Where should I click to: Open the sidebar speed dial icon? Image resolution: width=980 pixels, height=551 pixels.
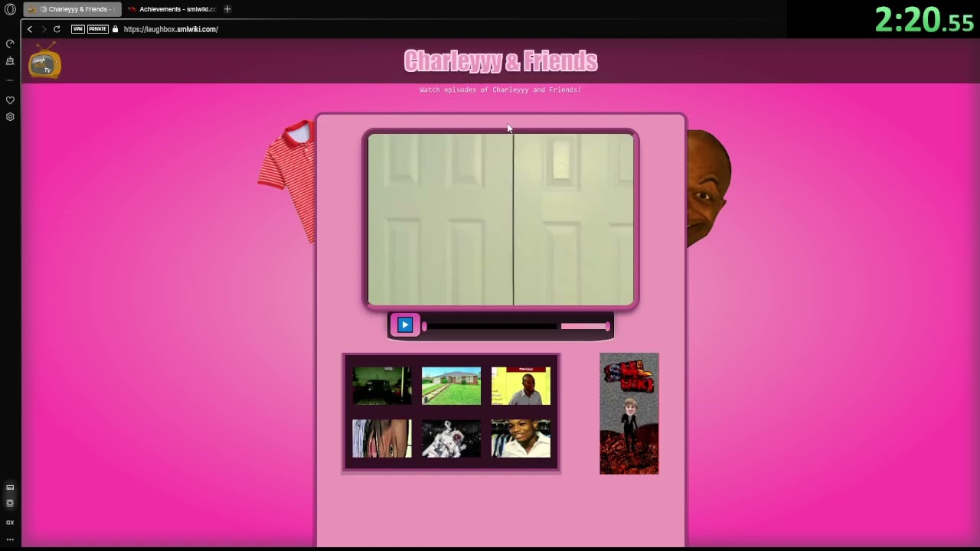click(x=10, y=44)
